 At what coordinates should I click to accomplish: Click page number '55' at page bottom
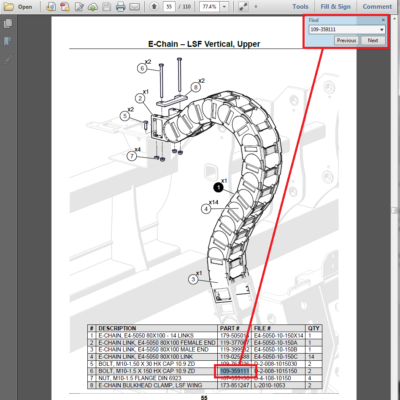coord(204,398)
